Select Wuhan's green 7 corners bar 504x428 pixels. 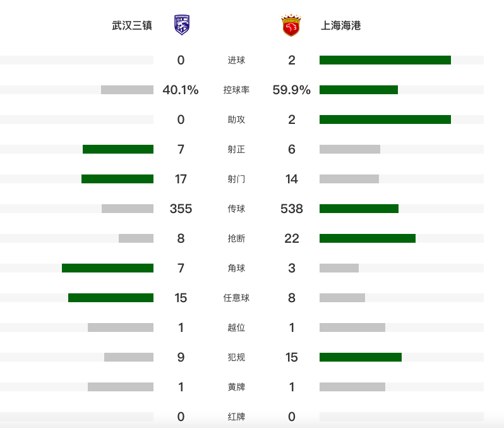pyautogui.click(x=107, y=268)
